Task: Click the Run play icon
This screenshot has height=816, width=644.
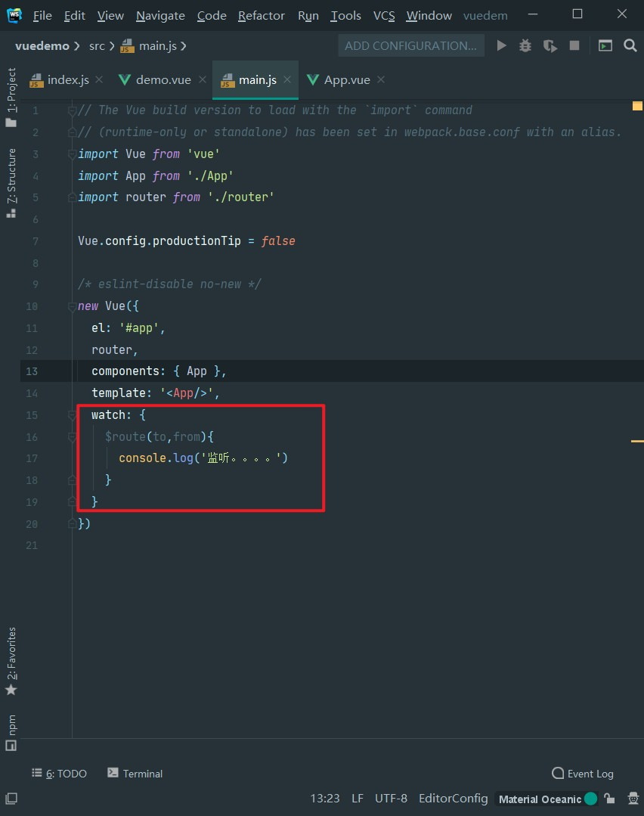Action: coord(501,46)
